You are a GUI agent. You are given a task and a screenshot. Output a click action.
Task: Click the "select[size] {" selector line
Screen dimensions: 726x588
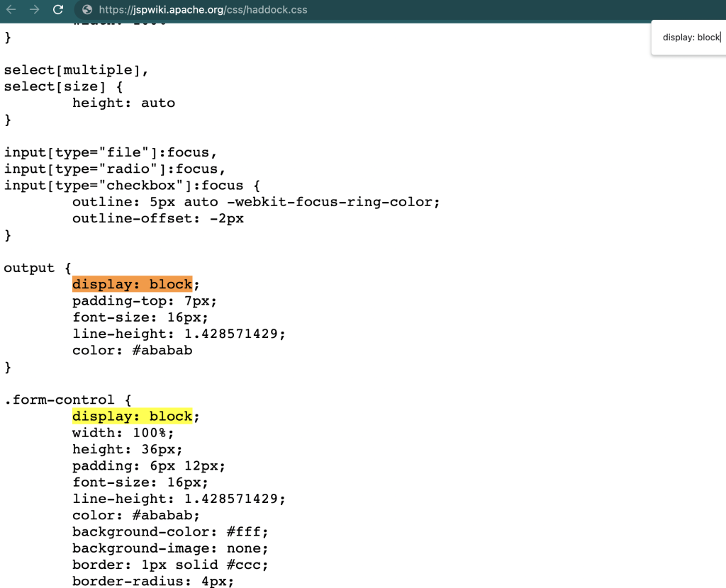63,86
